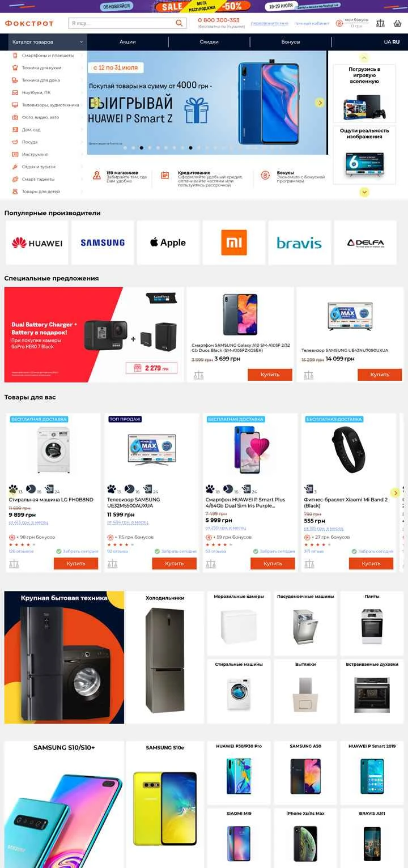Click the search magnifier icon
The image size is (408, 868).
click(179, 23)
